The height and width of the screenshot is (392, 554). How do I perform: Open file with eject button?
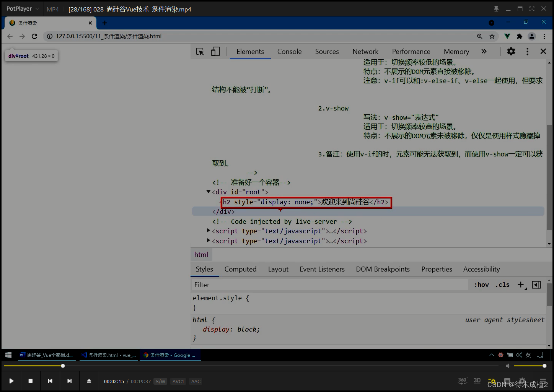89,381
